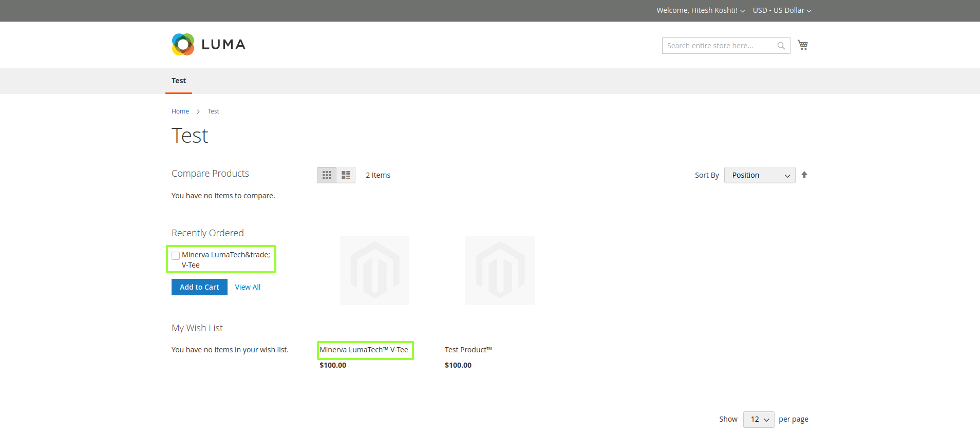Screen dimensions: 980x435
Task: Open Minerva LumaTech™ V-Tee product link
Action: coord(364,350)
